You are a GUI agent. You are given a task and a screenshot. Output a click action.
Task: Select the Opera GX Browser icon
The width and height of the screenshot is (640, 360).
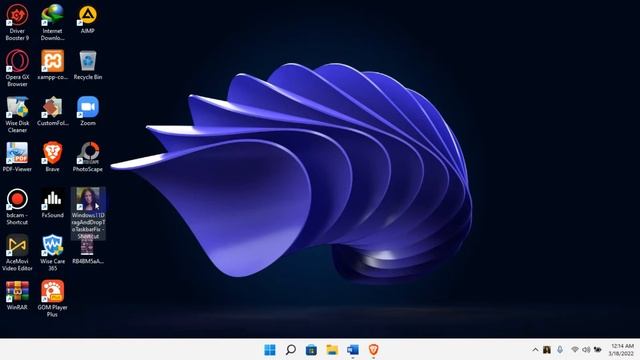click(x=17, y=68)
